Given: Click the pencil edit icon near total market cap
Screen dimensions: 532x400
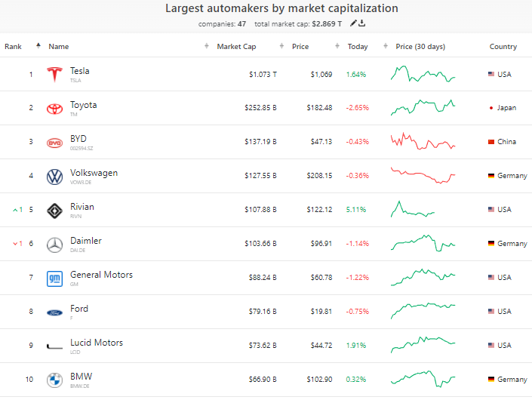Looking at the screenshot, I should click(353, 23).
